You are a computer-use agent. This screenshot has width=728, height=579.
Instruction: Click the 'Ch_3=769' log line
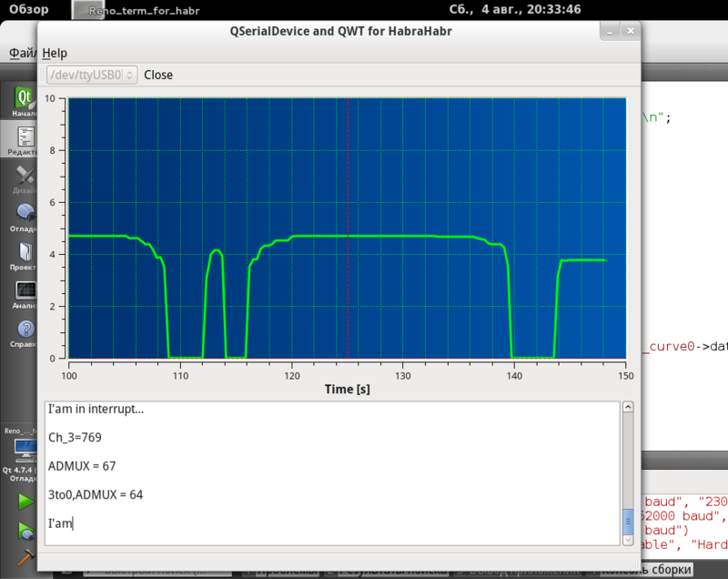(75, 437)
